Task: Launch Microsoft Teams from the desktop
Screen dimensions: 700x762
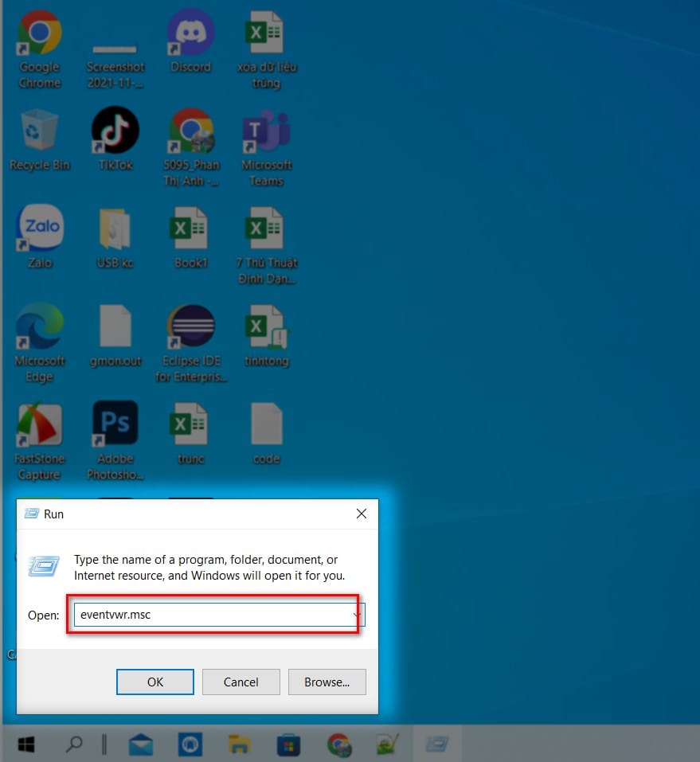Action: (267, 148)
